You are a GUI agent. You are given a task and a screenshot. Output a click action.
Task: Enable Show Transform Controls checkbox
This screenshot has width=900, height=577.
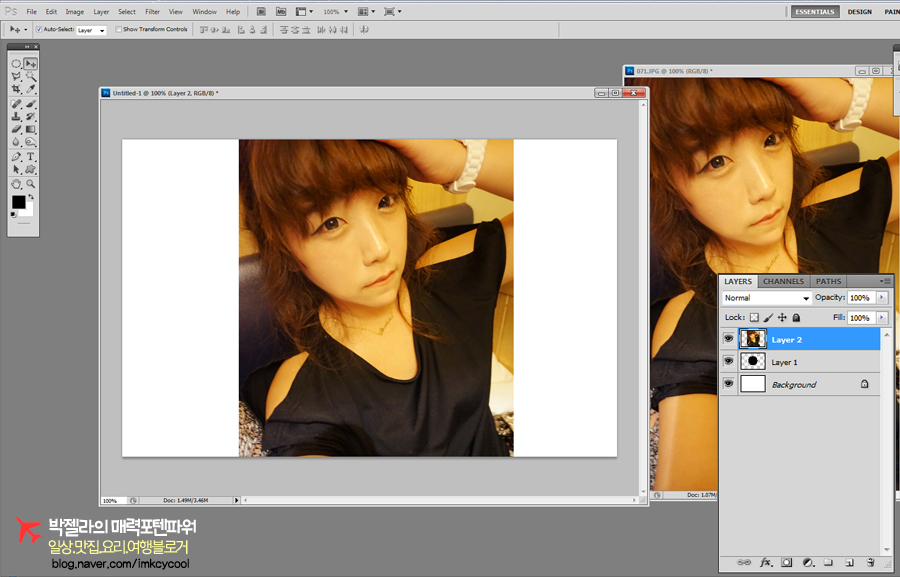click(118, 29)
